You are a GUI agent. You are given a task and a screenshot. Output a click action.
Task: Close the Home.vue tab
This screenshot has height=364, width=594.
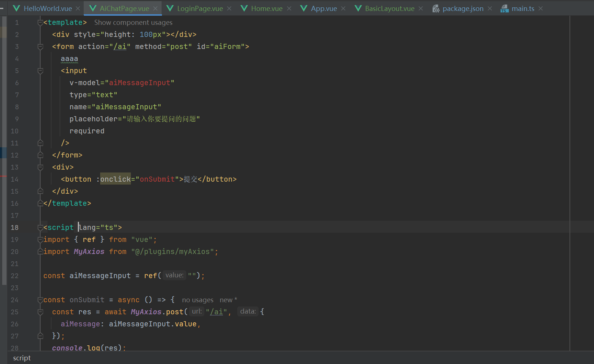[x=289, y=8]
